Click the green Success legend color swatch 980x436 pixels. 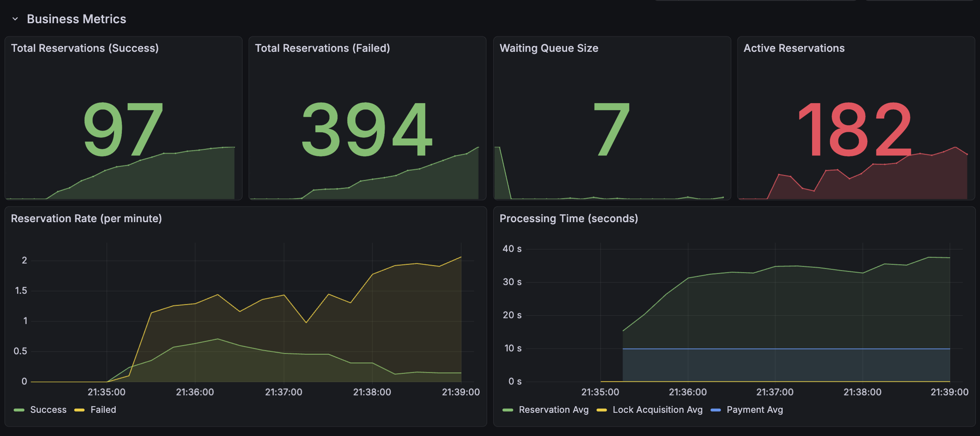(19, 410)
